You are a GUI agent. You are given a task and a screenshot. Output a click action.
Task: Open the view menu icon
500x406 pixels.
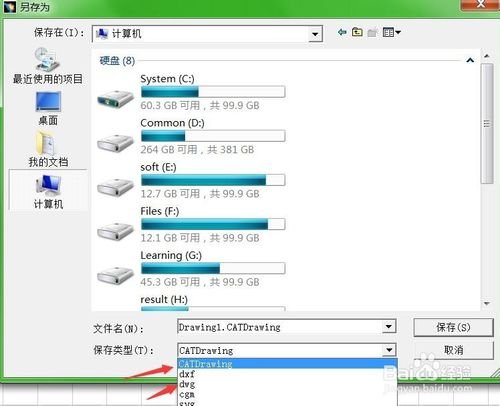pos(392,32)
